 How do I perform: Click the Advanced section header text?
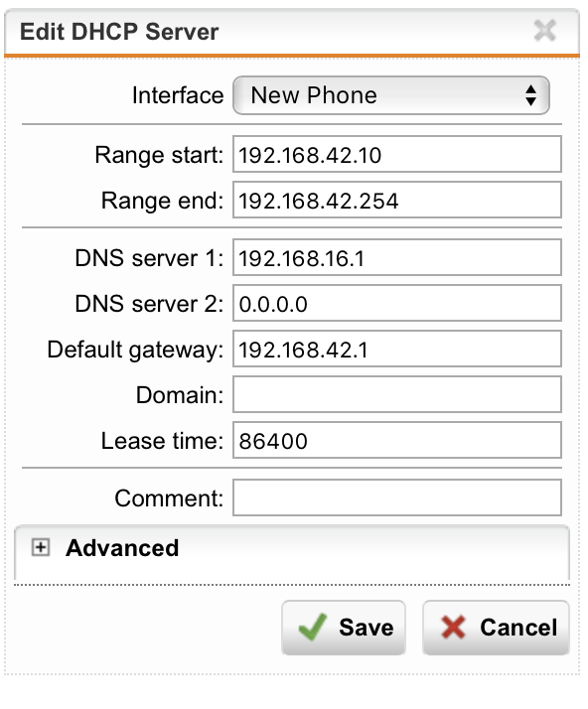click(122, 548)
